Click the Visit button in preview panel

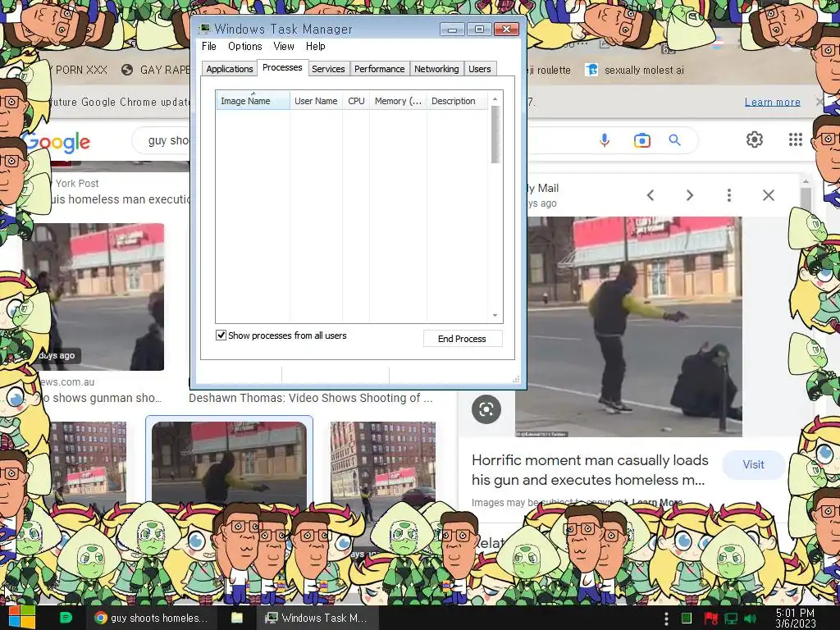point(753,464)
